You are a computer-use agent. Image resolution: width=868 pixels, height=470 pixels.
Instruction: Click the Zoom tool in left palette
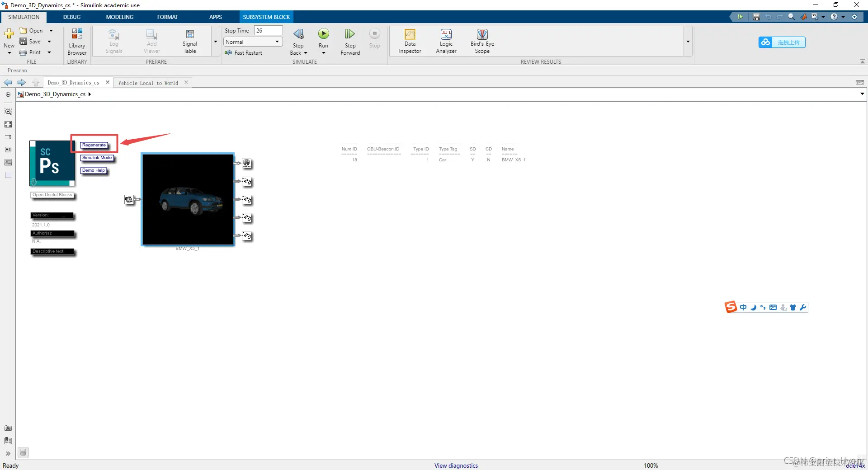tap(8, 112)
